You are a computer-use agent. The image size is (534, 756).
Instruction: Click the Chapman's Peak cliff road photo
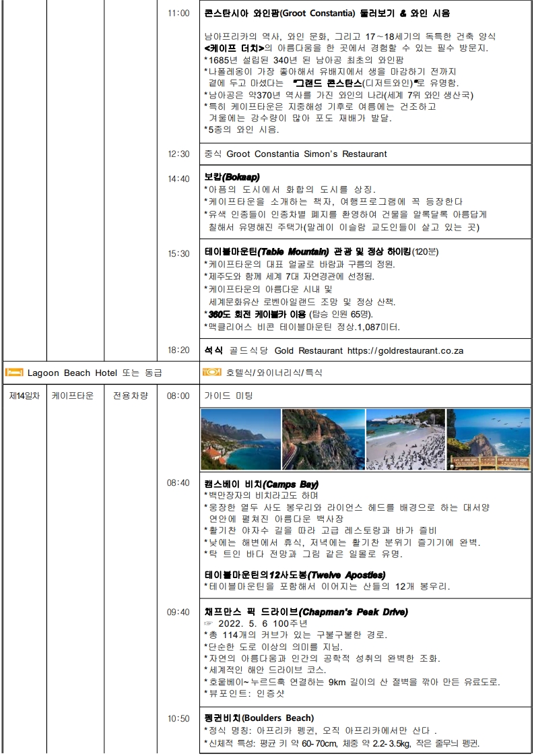[x=323, y=439]
